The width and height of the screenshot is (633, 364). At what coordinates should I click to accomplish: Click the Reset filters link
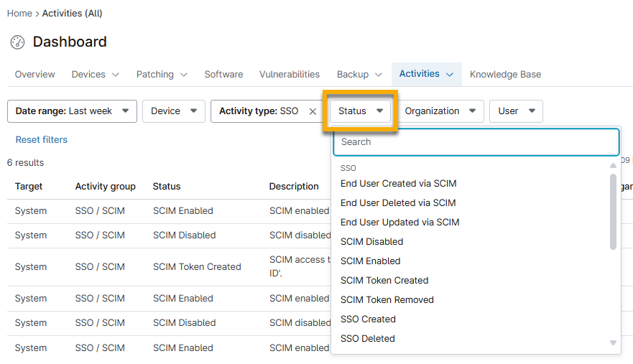pos(42,140)
